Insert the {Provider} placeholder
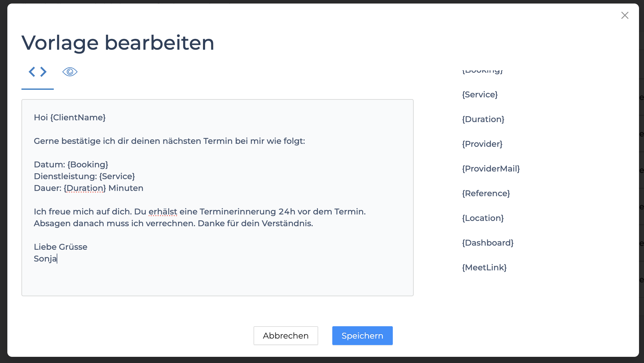 pyautogui.click(x=482, y=144)
